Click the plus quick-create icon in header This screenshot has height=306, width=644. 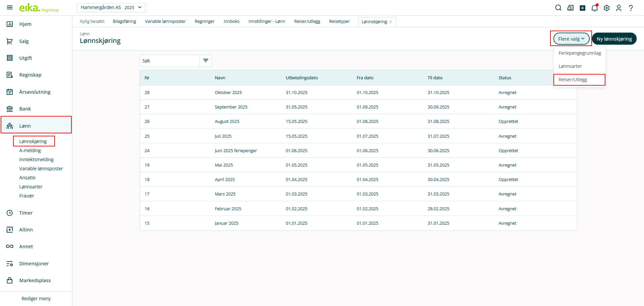click(x=582, y=8)
